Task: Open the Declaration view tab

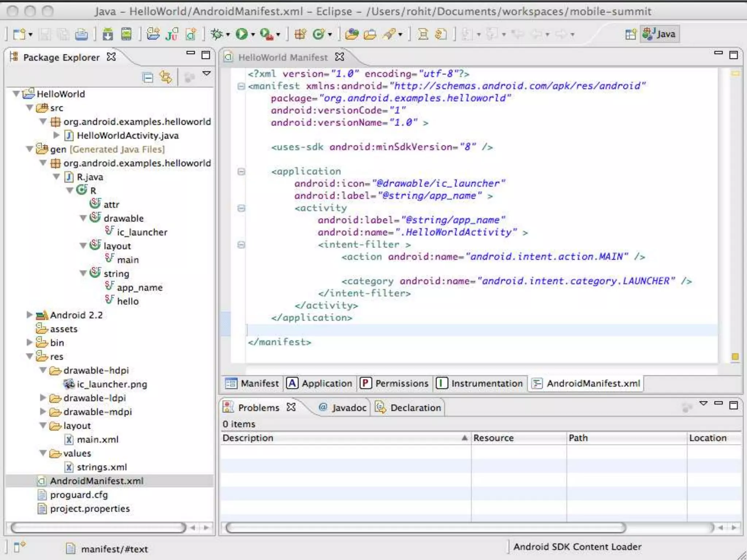Action: [x=409, y=408]
